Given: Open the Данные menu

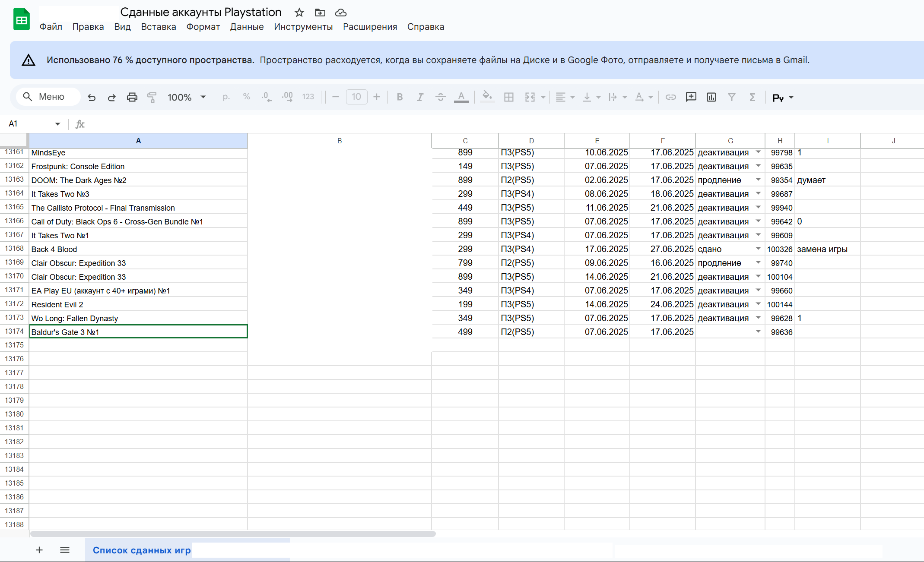Looking at the screenshot, I should tap(247, 27).
